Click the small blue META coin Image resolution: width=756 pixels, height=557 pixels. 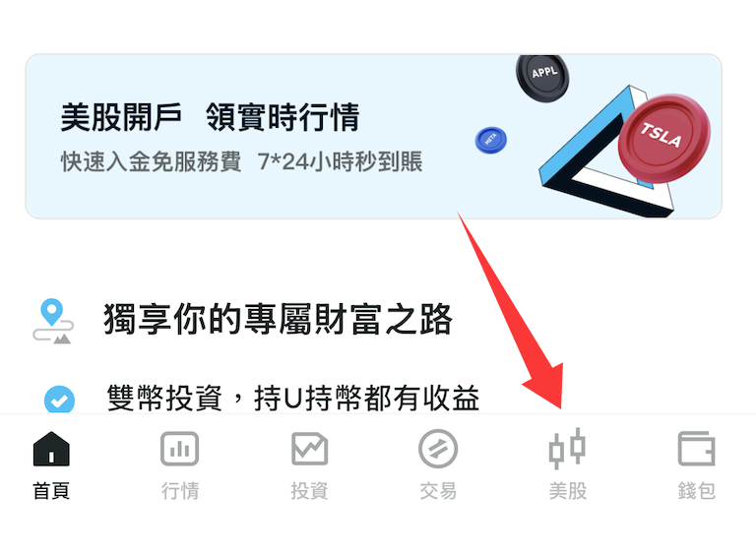point(491,140)
